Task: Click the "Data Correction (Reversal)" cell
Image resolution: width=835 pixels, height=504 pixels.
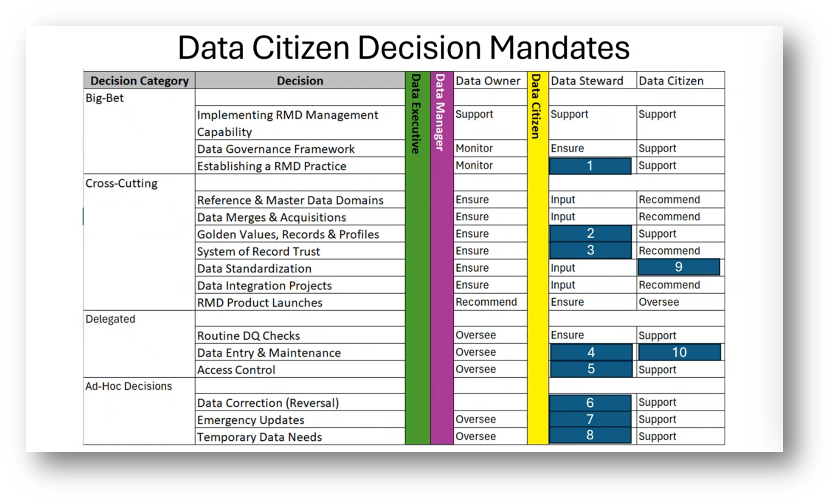Action: [x=300, y=402]
